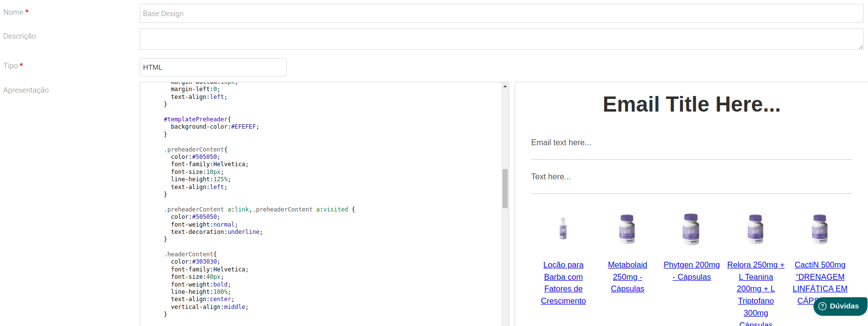This screenshot has height=326, width=868.
Task: Click the Dúvidas help button
Action: coord(840,306)
